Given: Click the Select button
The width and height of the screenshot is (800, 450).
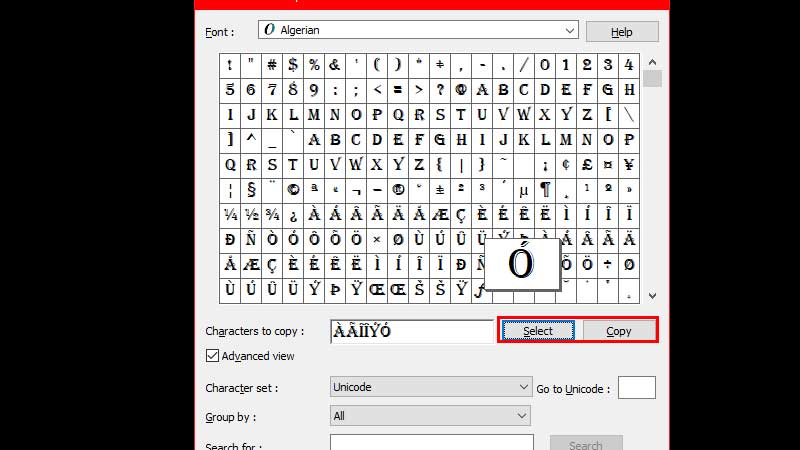Looking at the screenshot, I should (538, 331).
